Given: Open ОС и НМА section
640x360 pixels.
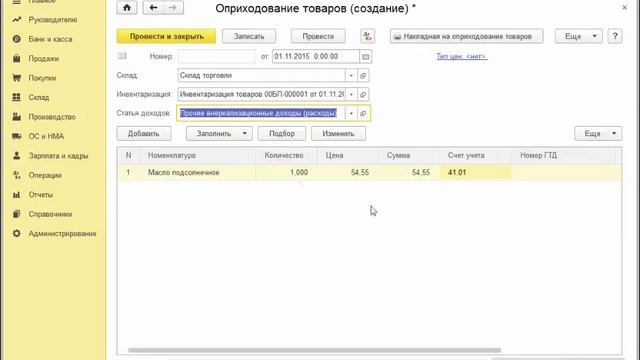Looking at the screenshot, I should [46, 136].
